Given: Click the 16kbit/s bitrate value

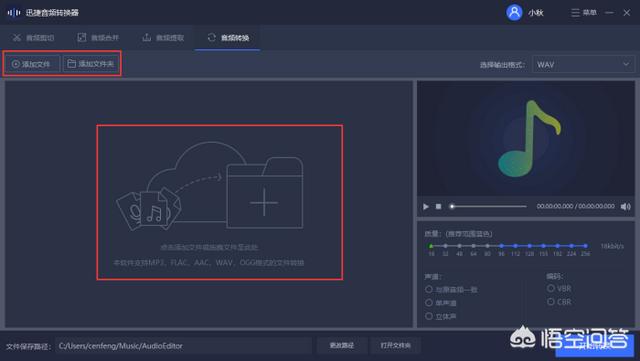Looking at the screenshot, I should (612, 246).
